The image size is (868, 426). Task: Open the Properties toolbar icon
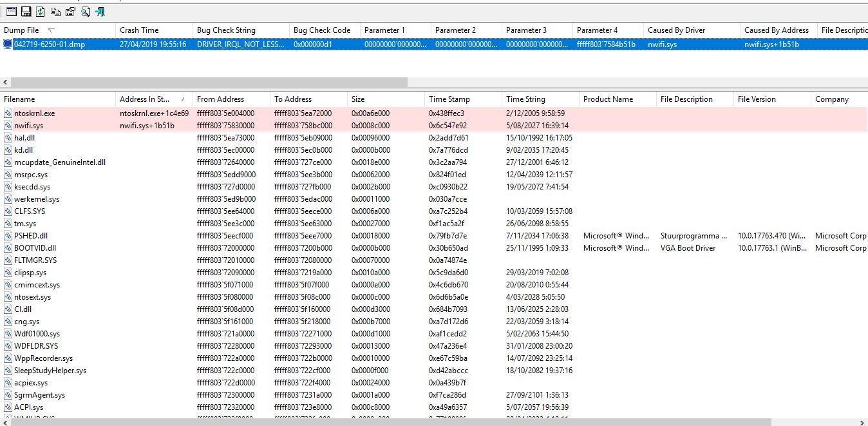(70, 12)
